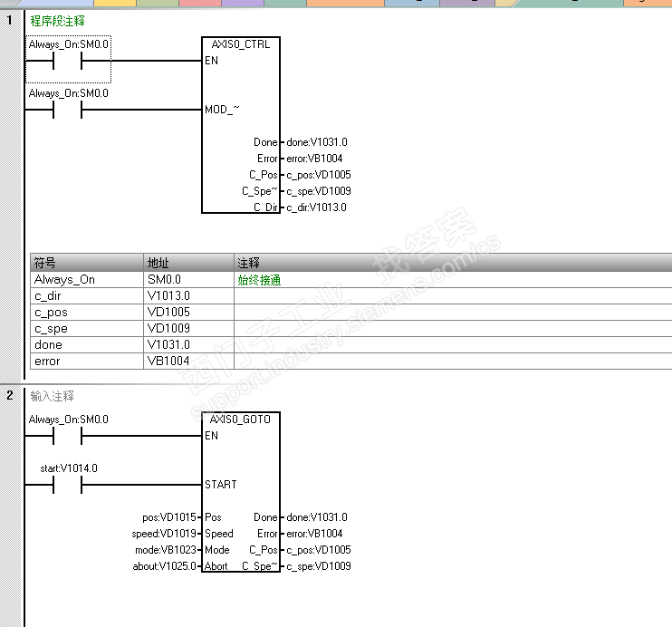The width and height of the screenshot is (672, 627).
Task: Click the Abort pin label in AXIS0_GOTO
Action: coord(216,566)
